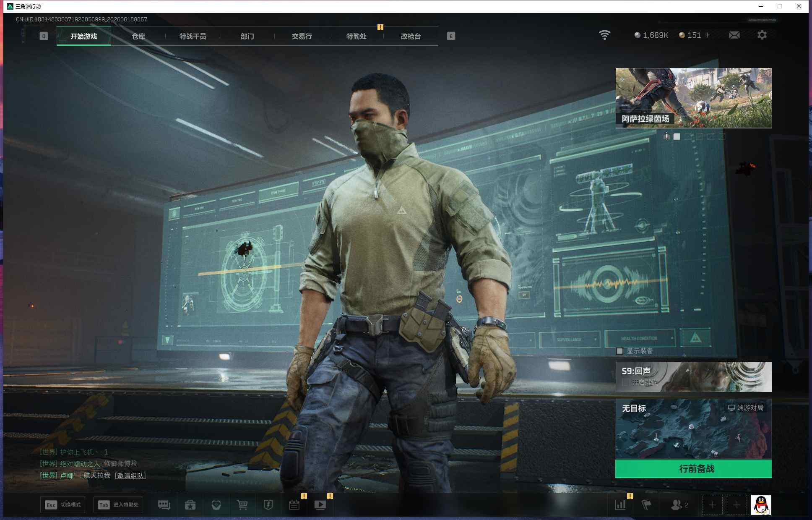Open the 无目标 map selection card
This screenshot has height=520, width=812.
[693, 429]
